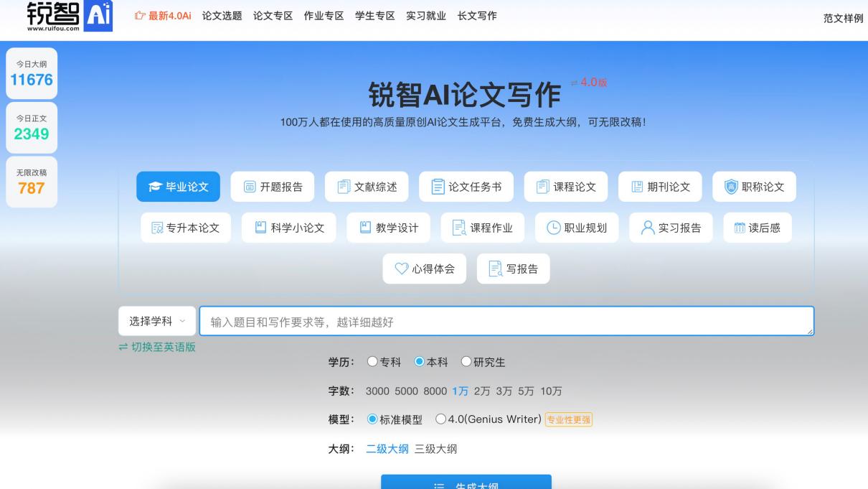The width and height of the screenshot is (868, 489).
Task: Click the 专业性更强 badge
Action: [x=569, y=420]
